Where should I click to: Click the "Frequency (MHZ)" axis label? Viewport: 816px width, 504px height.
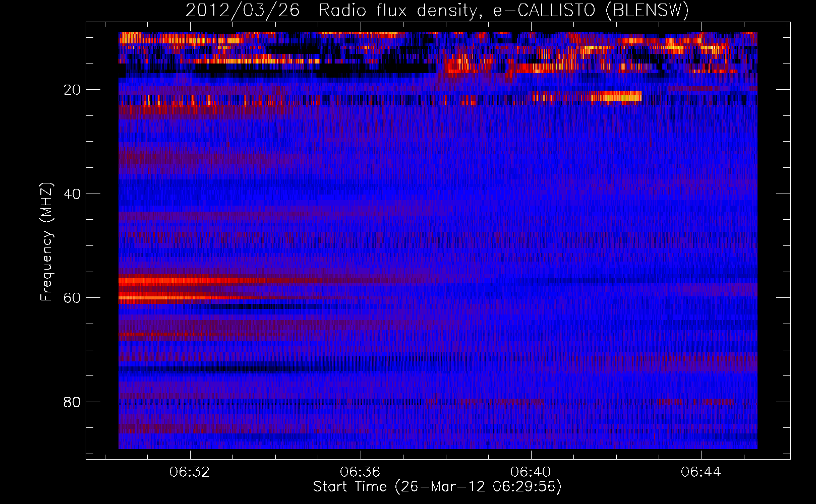pyautogui.click(x=46, y=242)
